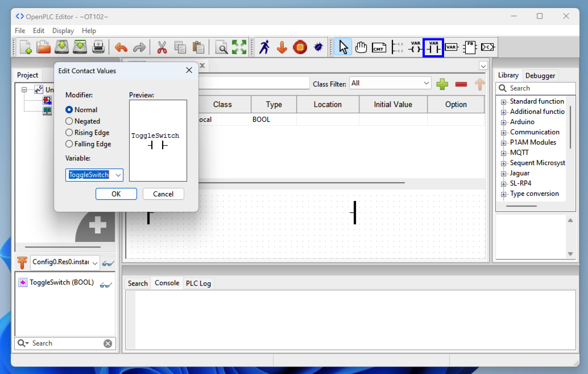Open the Edit menu
This screenshot has width=588, height=374.
click(39, 31)
